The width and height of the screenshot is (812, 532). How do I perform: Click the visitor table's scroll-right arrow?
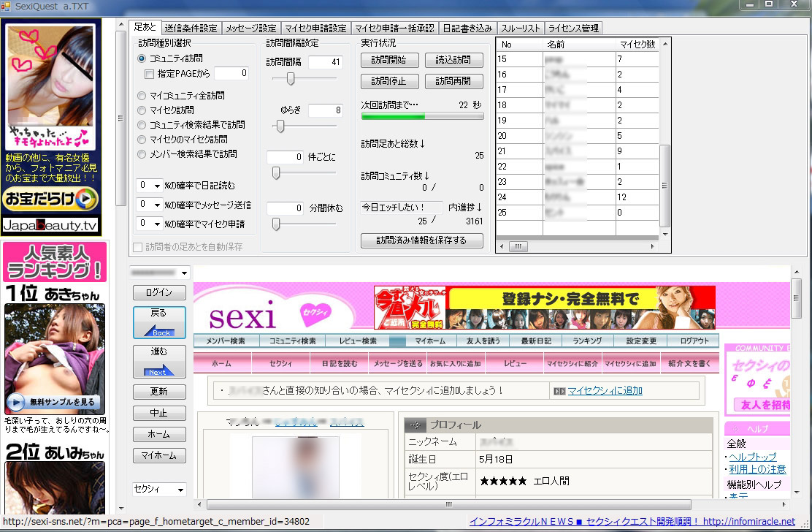[x=653, y=246]
